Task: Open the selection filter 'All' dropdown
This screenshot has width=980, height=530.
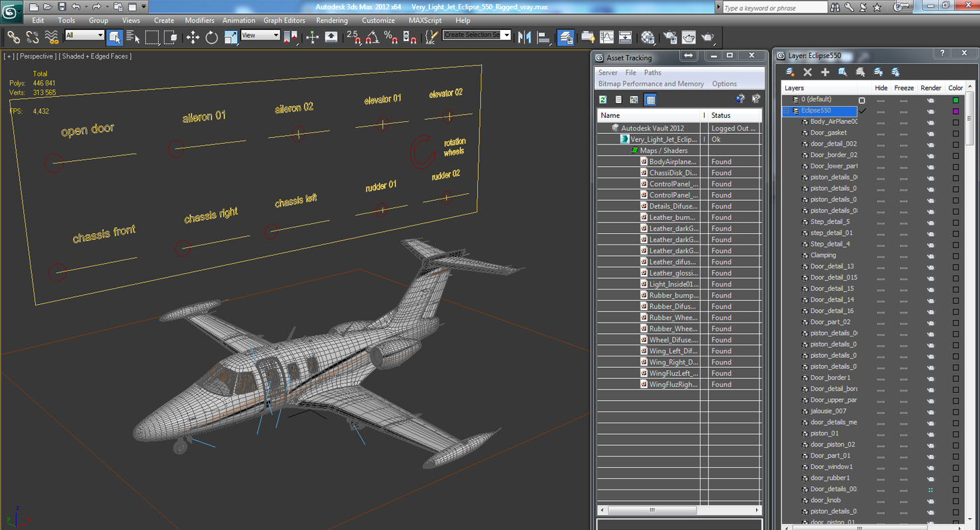Action: coord(85,35)
